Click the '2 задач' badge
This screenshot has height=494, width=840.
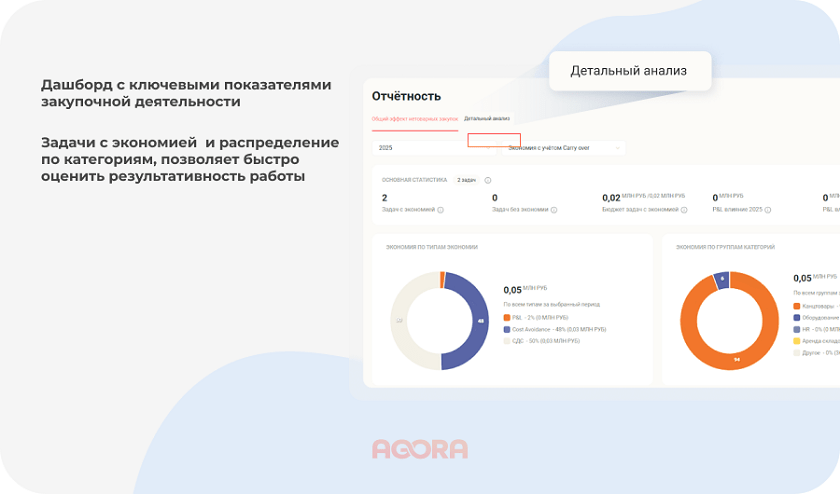coord(467,180)
